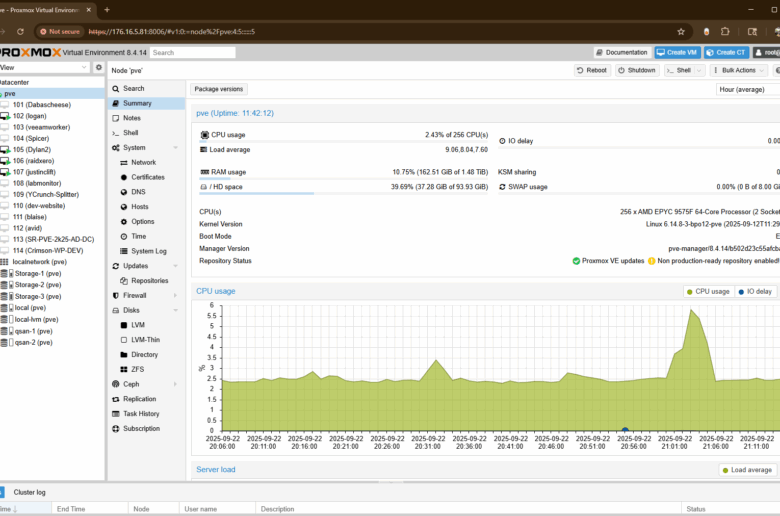Toggle the CPU usage series in the graph legend
780x516 pixels.
tap(708, 291)
